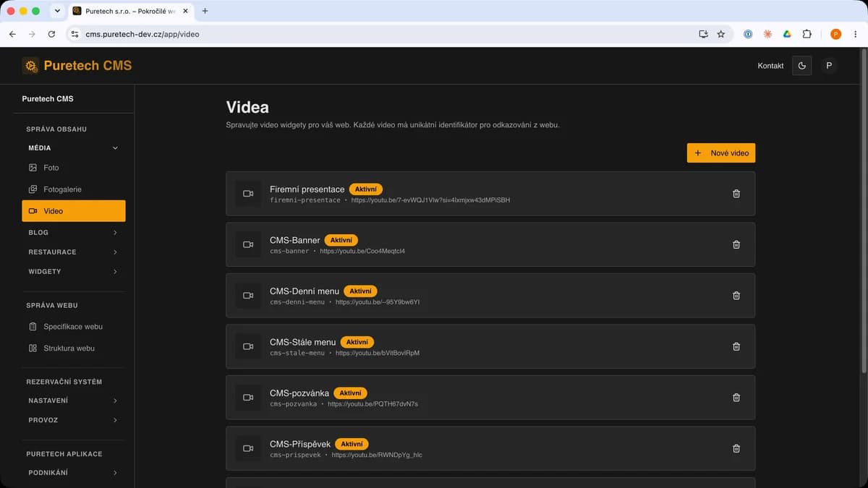Open Foto in the sidebar

[x=73, y=168]
